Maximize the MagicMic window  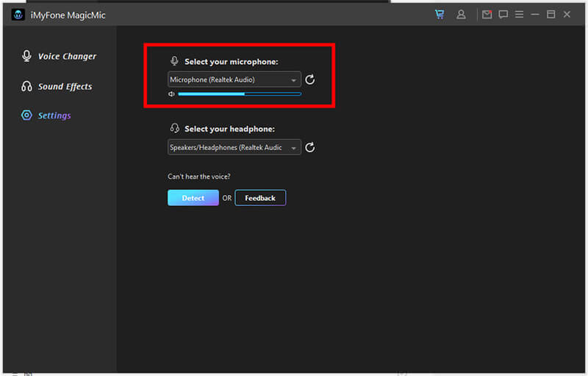tap(551, 14)
